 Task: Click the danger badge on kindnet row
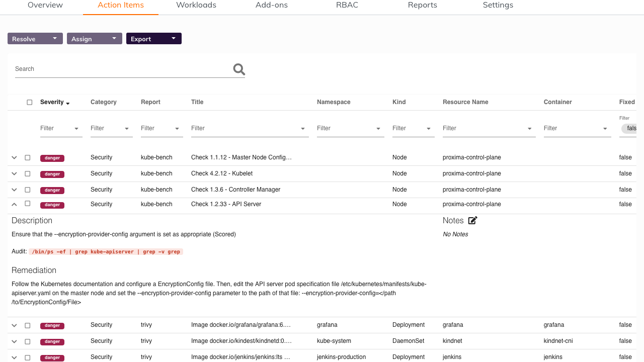pyautogui.click(x=52, y=341)
